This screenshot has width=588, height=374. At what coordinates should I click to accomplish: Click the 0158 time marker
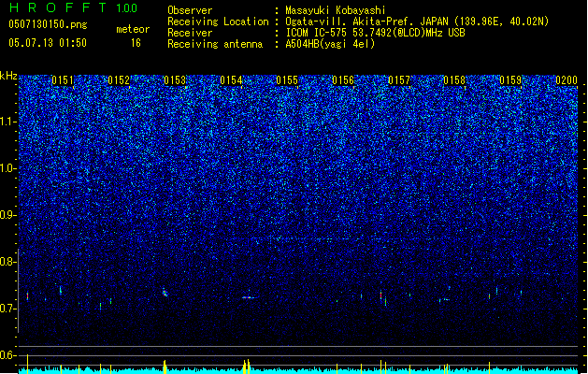coord(454,80)
